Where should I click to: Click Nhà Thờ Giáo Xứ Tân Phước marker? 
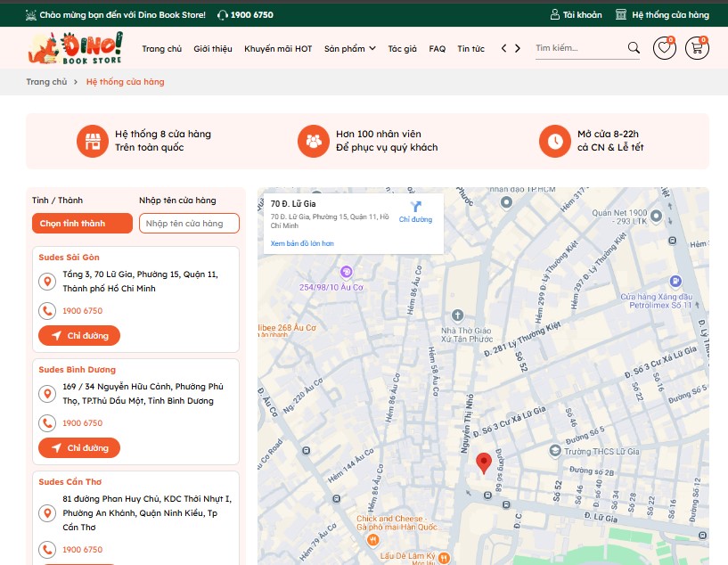click(x=457, y=315)
